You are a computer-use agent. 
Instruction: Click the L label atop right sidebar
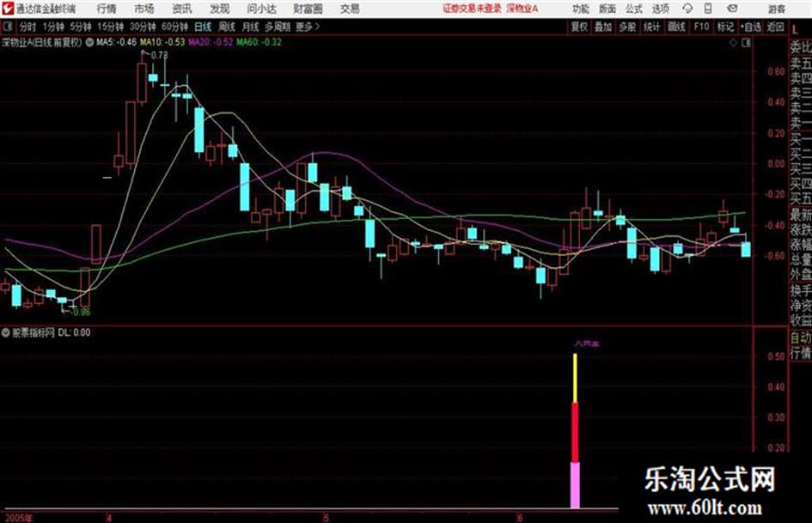click(x=796, y=30)
